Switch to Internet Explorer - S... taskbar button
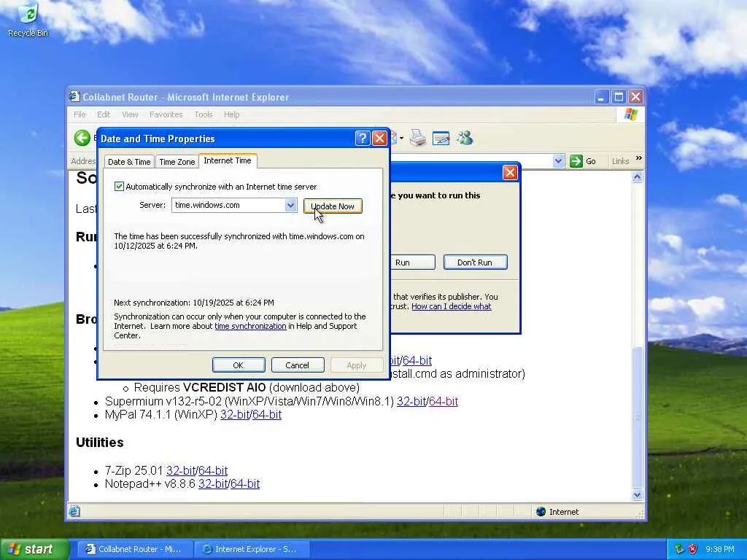Screen dimensions: 747x560 [252, 549]
